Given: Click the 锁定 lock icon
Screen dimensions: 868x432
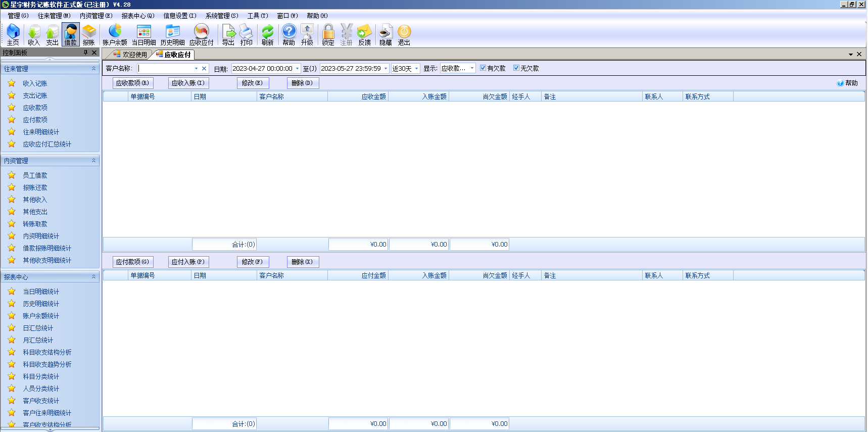Looking at the screenshot, I should pos(328,35).
